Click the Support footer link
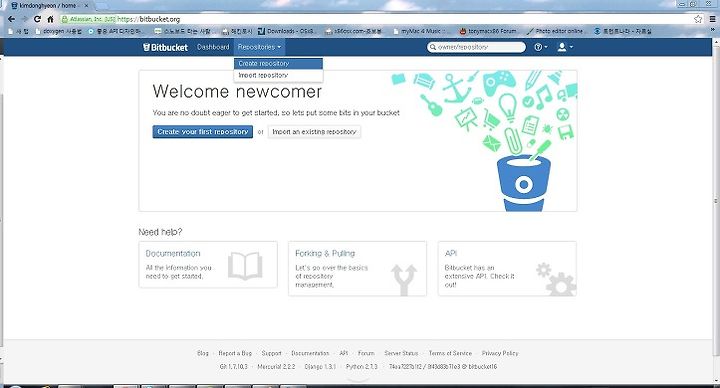The height and width of the screenshot is (388, 720). tap(271, 353)
